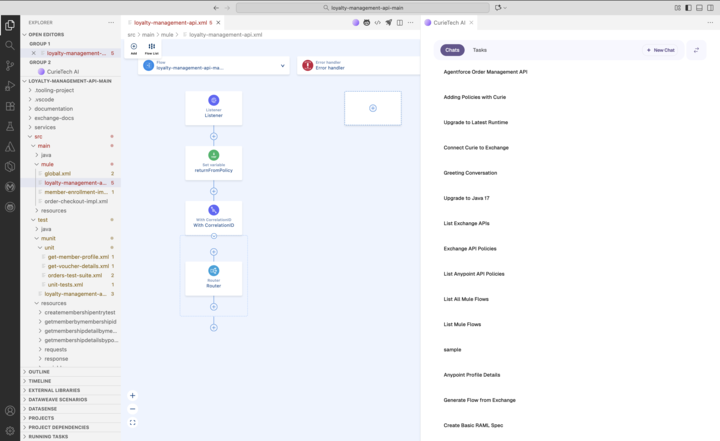The height and width of the screenshot is (441, 720).
Task: Open the Testing flask view
Action: tap(10, 126)
